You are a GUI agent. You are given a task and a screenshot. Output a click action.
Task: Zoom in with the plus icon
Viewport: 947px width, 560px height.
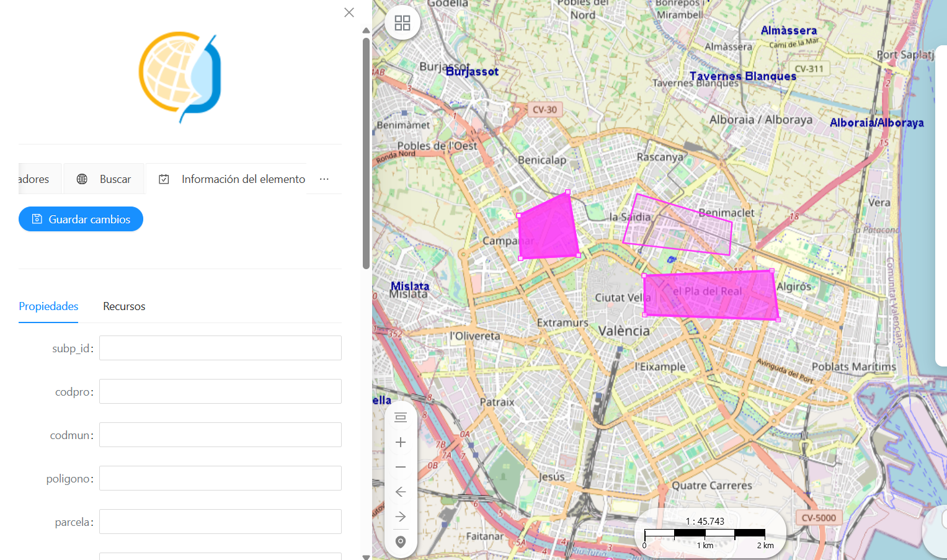401,442
